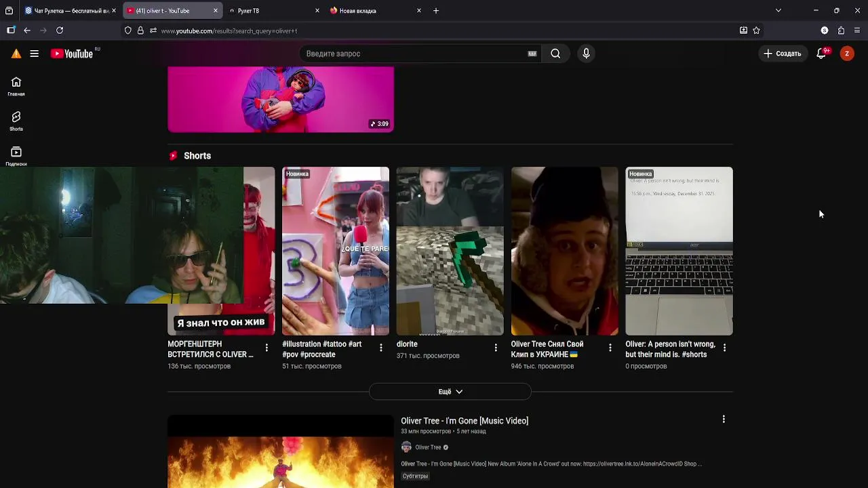868x488 pixels.
Task: Go back in the browser
Action: [27, 30]
